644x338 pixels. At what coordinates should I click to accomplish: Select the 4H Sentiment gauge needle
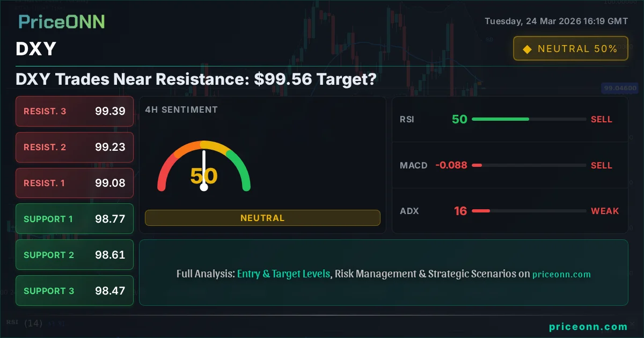click(204, 166)
